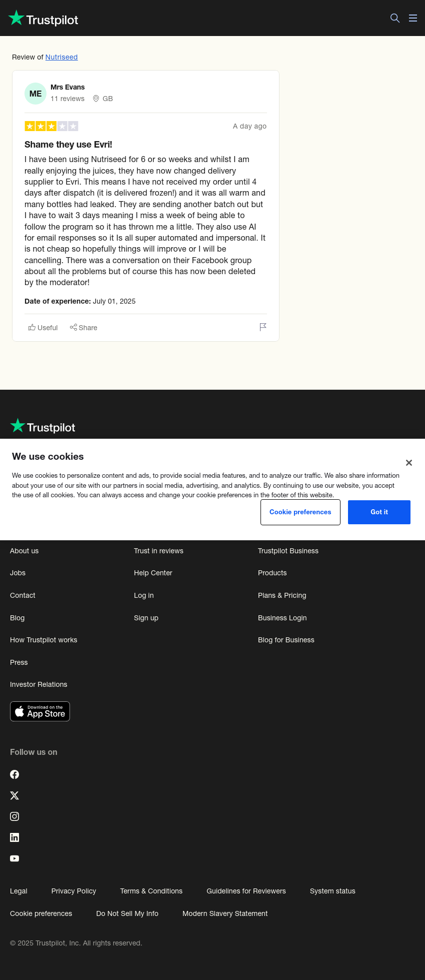Open Business Login link
This screenshot has height=980, width=425.
(282, 618)
